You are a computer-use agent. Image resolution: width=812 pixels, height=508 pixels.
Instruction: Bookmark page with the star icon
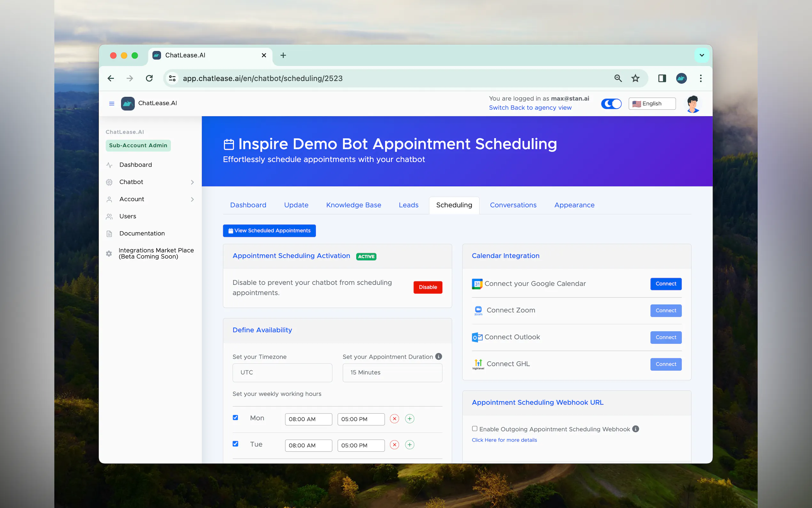pyautogui.click(x=635, y=78)
